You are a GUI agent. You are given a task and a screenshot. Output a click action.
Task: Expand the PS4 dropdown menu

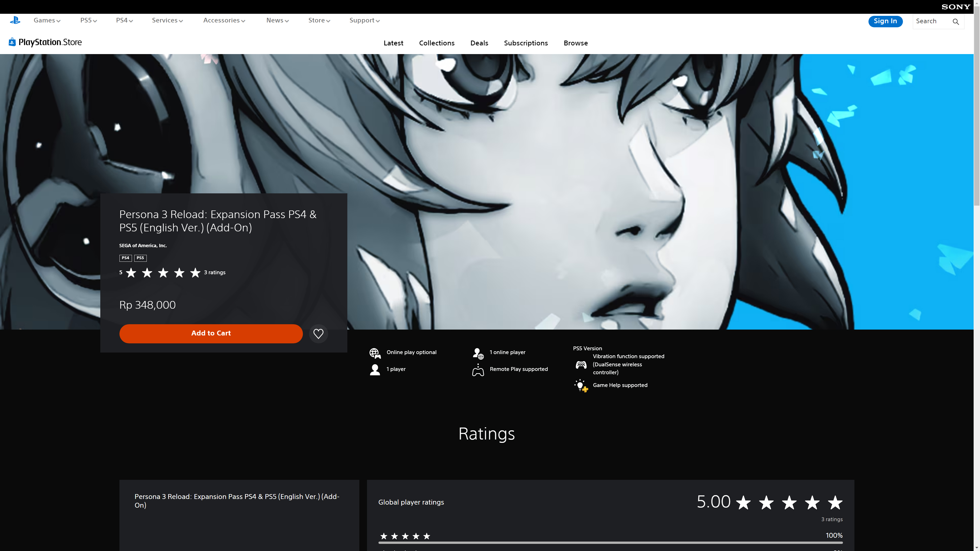pyautogui.click(x=124, y=20)
